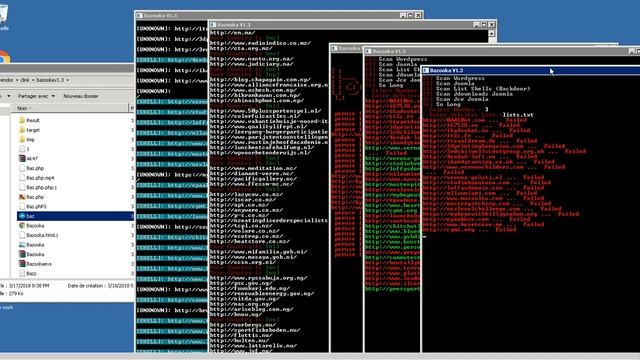Click bazookav1.3 breadcrumb segment

(x=50, y=80)
